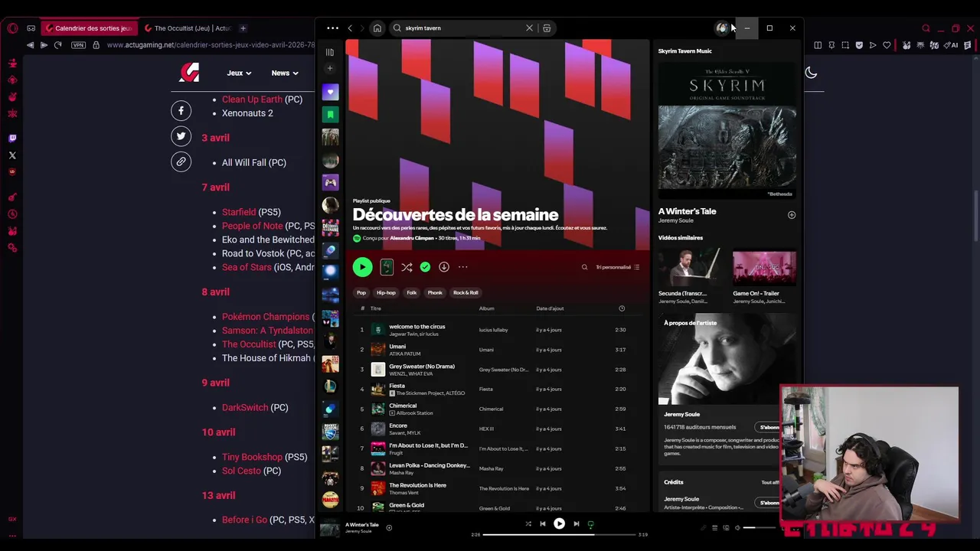Open the 'Starfield' game link

239,212
